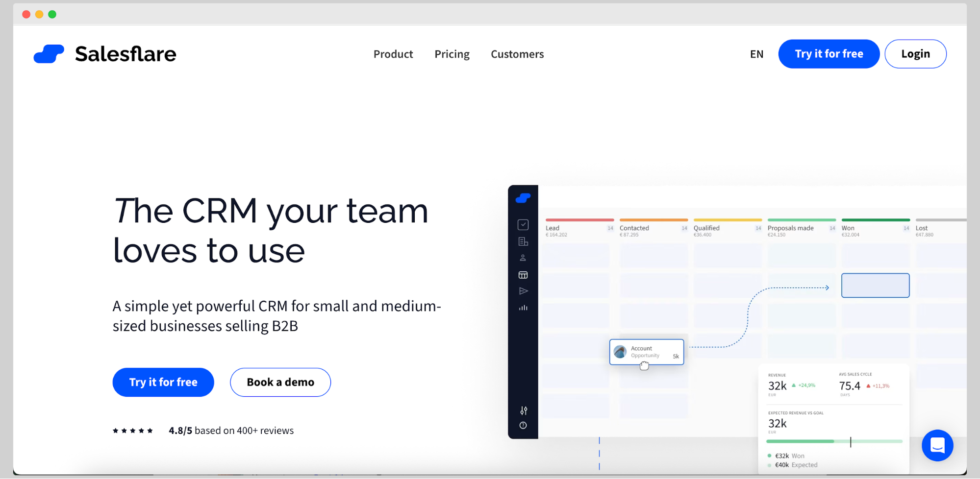980x479 pixels.
Task: Click the Salesflare wordmark in the header
Action: pyautogui.click(x=126, y=54)
